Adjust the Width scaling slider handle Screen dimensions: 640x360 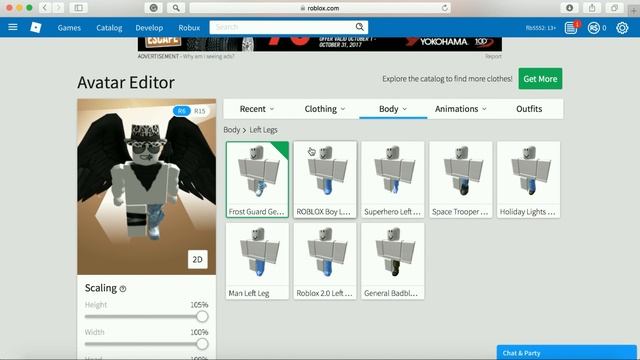[x=202, y=344]
